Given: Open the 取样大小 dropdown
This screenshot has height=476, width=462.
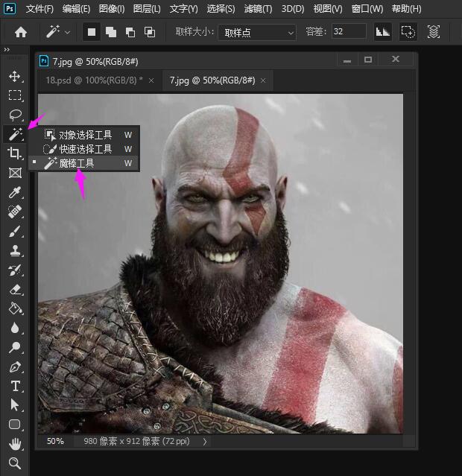Looking at the screenshot, I should point(257,32).
